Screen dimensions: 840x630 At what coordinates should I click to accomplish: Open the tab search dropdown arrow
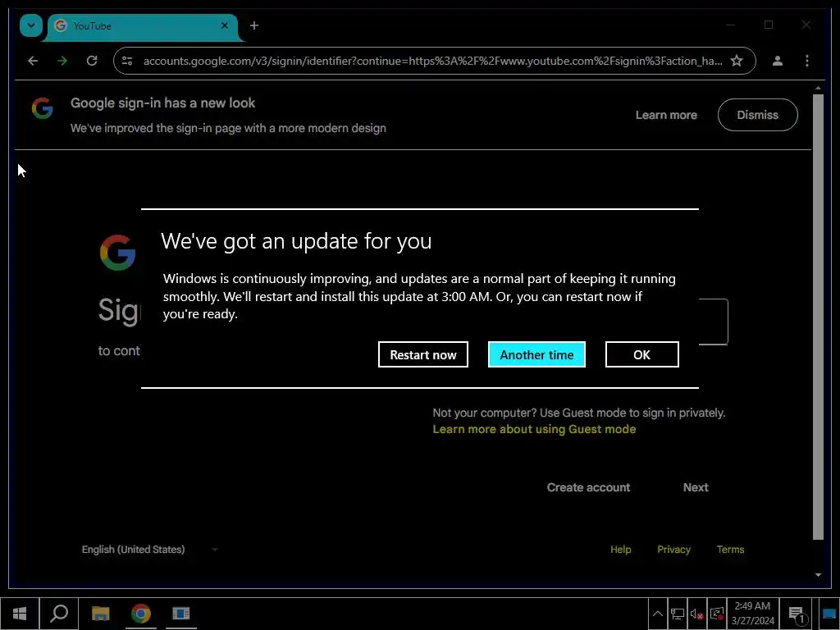[30, 25]
